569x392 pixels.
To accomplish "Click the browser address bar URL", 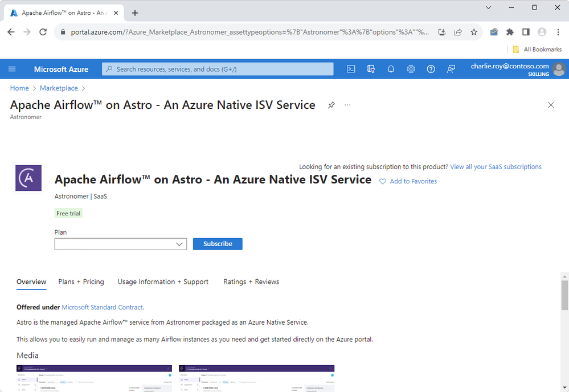I will [x=249, y=32].
